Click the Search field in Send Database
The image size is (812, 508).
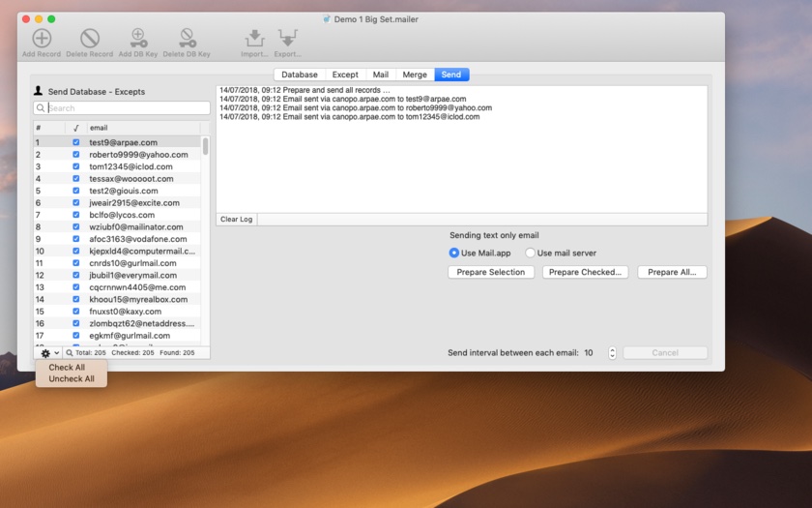pos(127,108)
